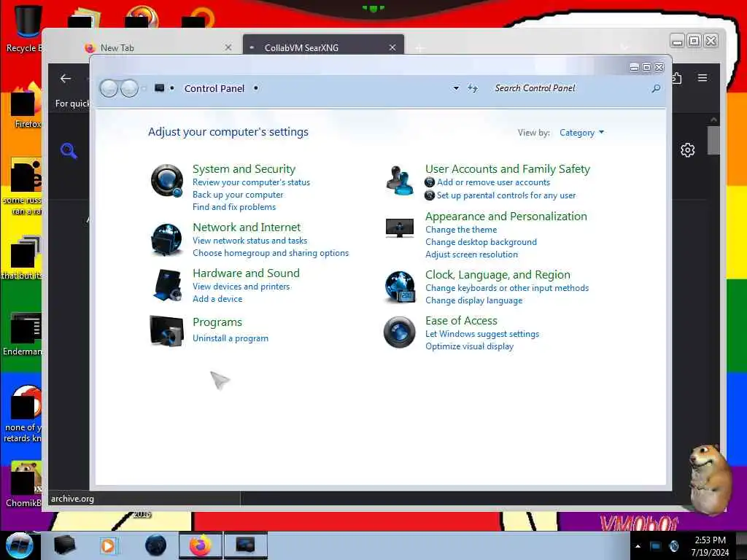The height and width of the screenshot is (560, 747).
Task: Click the magnifier icon in Search Control Panel
Action: 656,88
